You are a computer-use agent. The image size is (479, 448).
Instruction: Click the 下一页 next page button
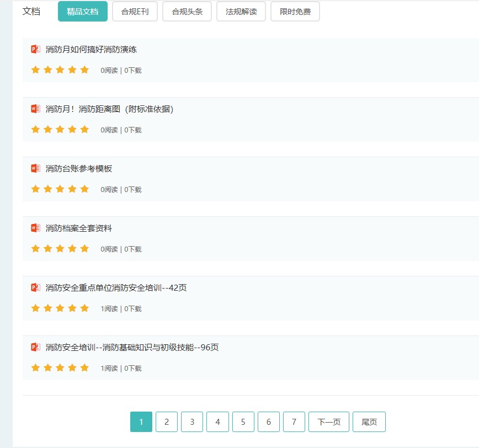[329, 422]
